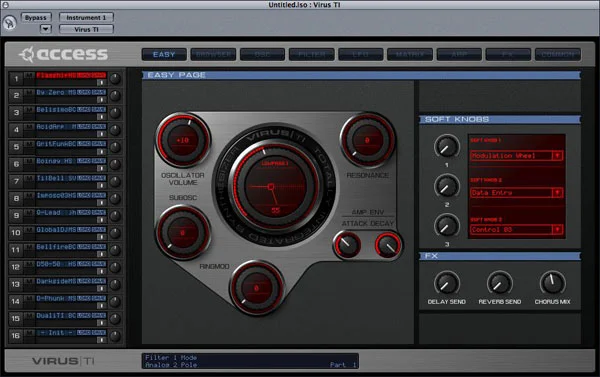The image size is (600, 377).
Task: Click the Amp Env Attack knob
Action: [x=347, y=244]
